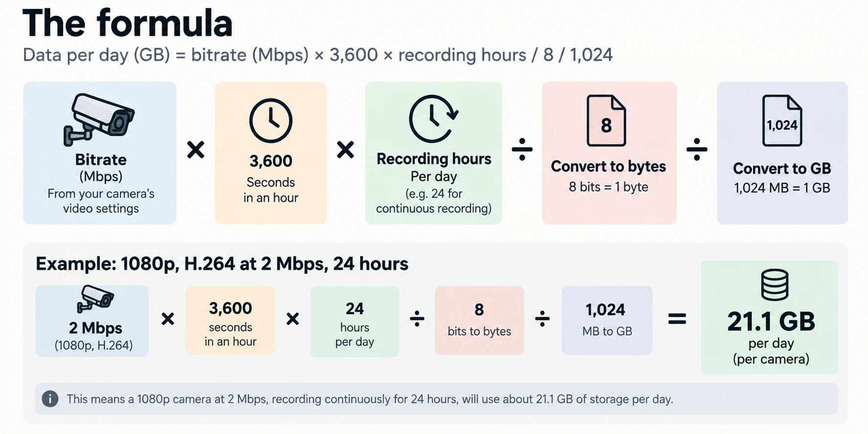This screenshot has height=434, width=868.
Task: Click the equals sign before 21.1 GB
Action: point(677,320)
